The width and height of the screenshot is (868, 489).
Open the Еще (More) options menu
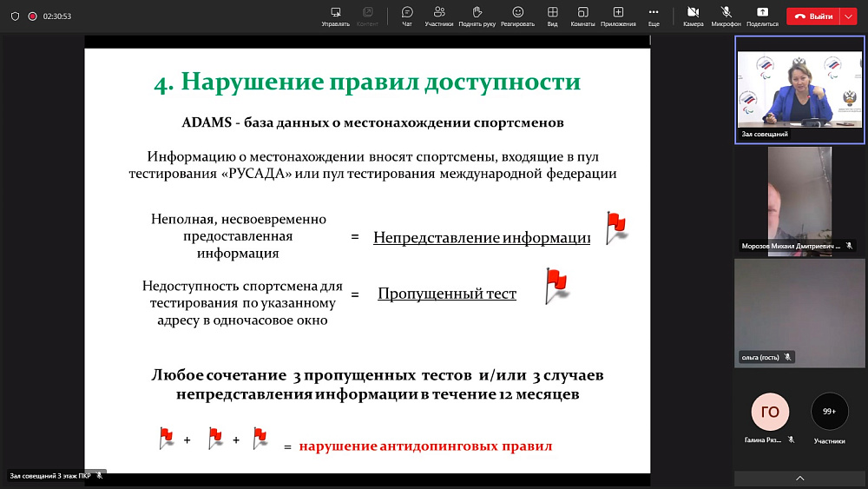coord(654,16)
